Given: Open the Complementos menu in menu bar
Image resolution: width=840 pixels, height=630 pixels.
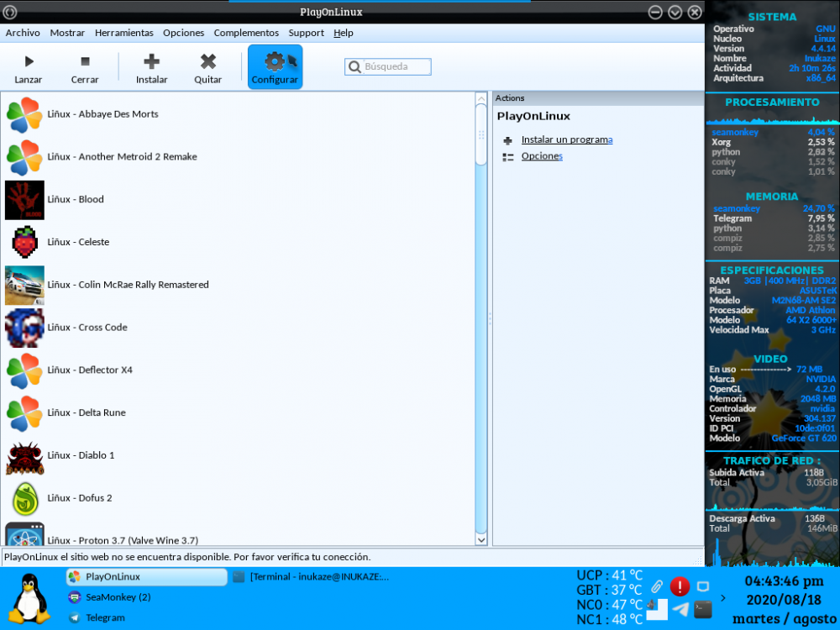Looking at the screenshot, I should coord(245,33).
